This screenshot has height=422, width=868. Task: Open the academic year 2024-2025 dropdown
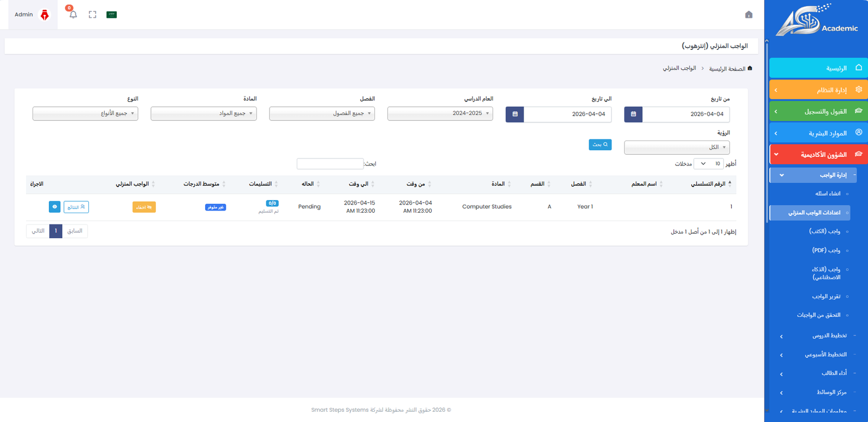(440, 113)
